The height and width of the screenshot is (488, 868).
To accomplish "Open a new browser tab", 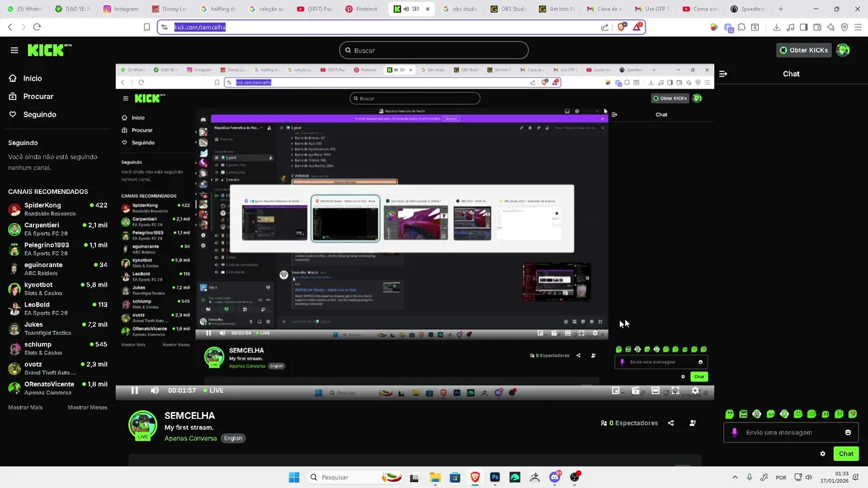I will pos(781,9).
